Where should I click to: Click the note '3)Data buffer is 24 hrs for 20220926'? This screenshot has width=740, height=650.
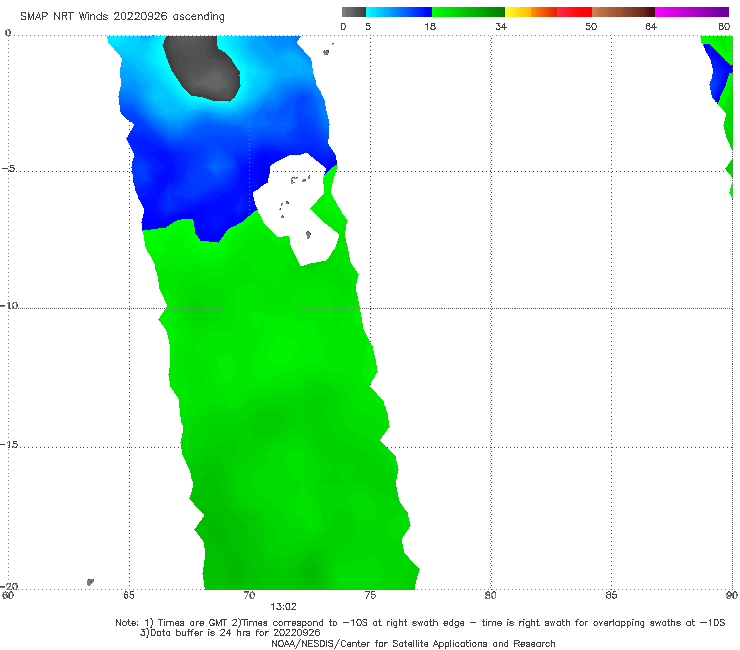point(230,633)
